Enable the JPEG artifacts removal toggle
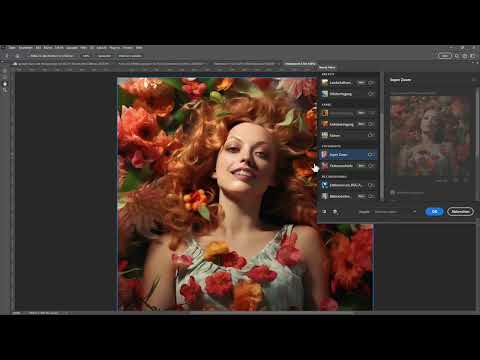This screenshot has height=360, width=480. pos(371,185)
